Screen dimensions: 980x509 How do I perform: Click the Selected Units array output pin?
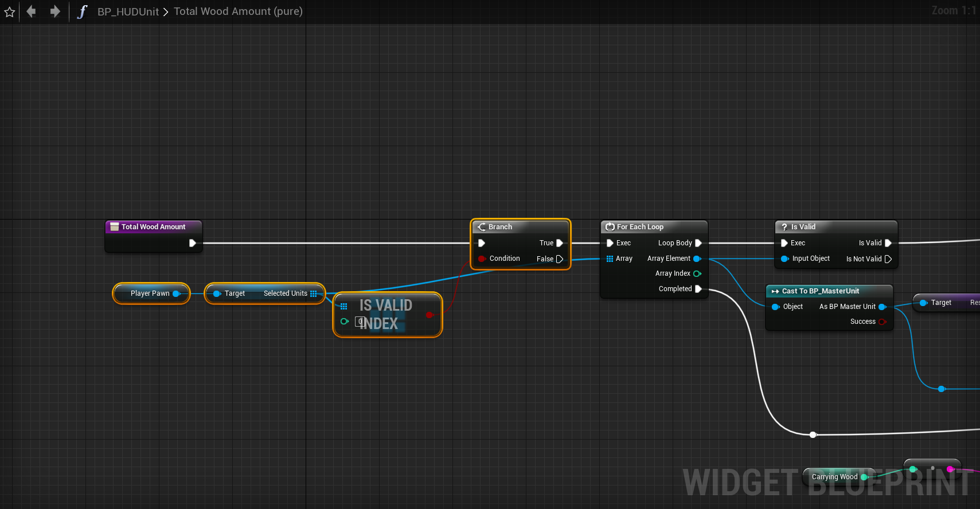click(x=313, y=293)
